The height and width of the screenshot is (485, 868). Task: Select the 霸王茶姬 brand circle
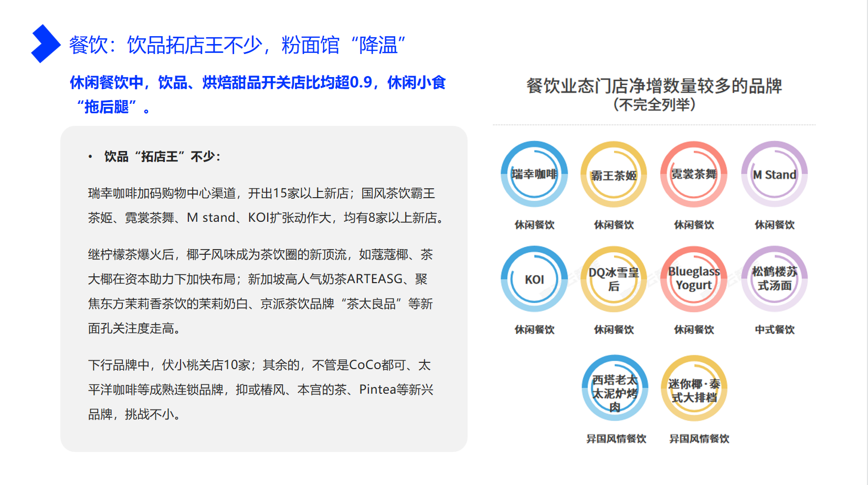614,174
